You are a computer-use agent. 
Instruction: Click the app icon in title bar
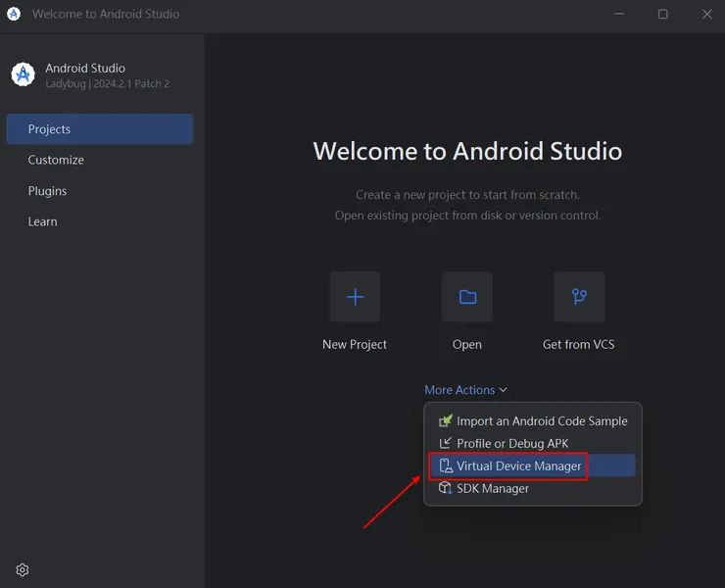pyautogui.click(x=14, y=14)
